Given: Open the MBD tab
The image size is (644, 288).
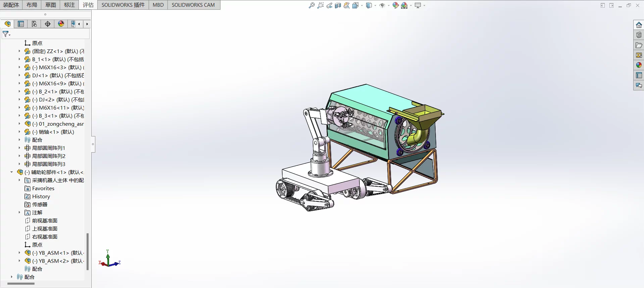Looking at the screenshot, I should click(158, 5).
